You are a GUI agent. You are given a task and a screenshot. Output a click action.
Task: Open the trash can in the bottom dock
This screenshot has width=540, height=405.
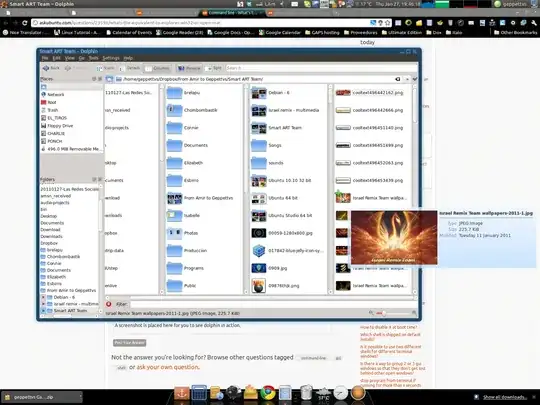(306, 393)
